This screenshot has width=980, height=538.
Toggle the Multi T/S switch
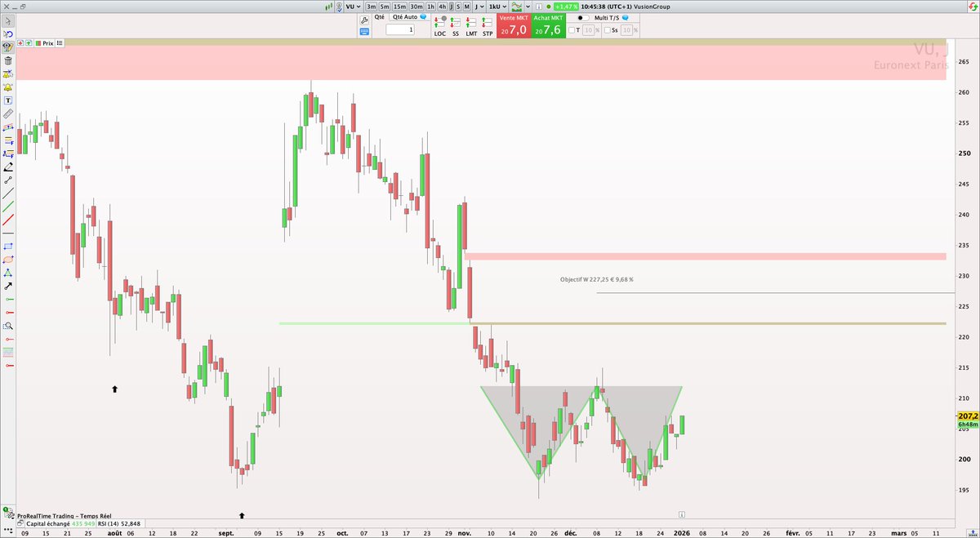(584, 18)
